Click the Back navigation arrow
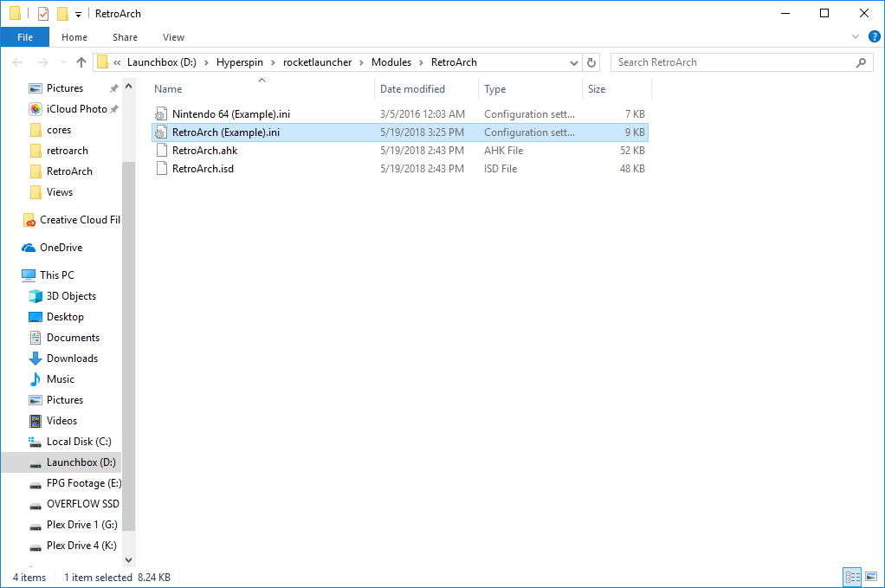The width and height of the screenshot is (885, 588). [17, 62]
